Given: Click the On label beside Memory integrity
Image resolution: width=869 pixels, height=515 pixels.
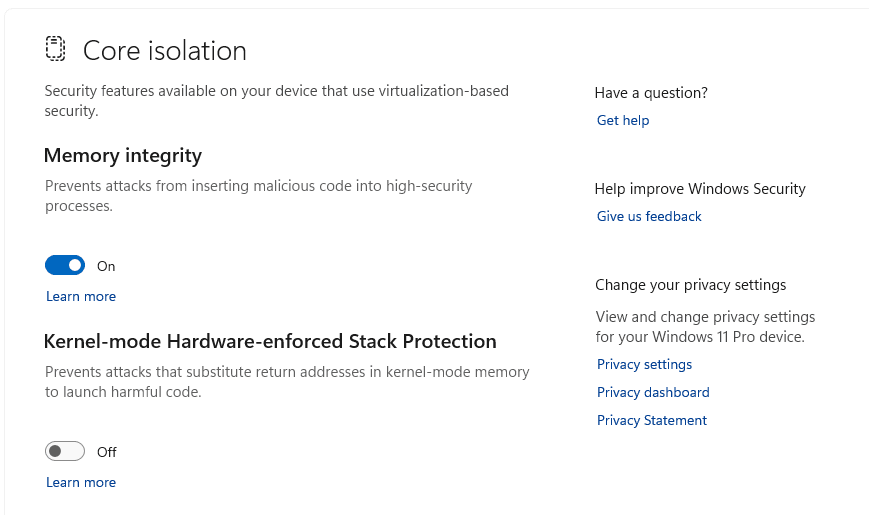Looking at the screenshot, I should 106,267.
